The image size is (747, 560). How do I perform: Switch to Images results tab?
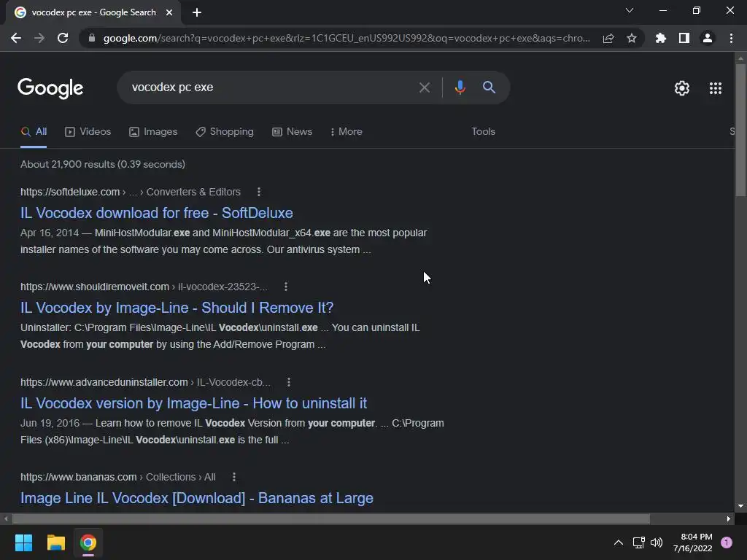click(153, 132)
